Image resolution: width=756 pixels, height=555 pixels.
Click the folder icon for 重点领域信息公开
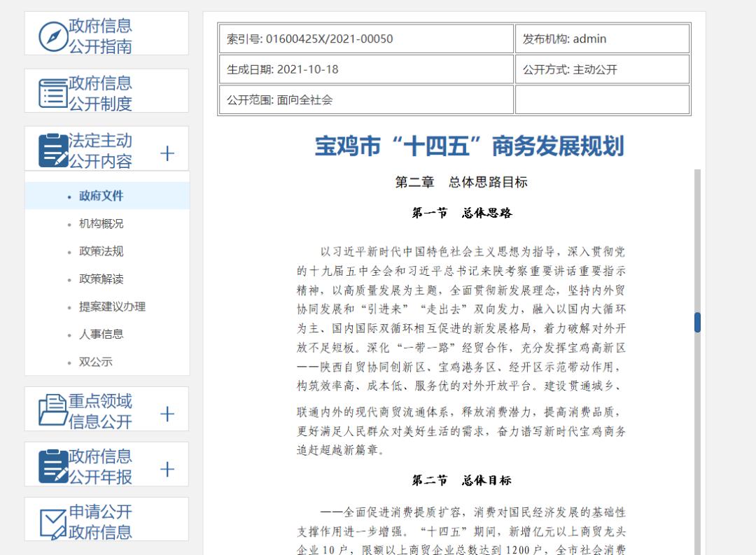point(53,411)
